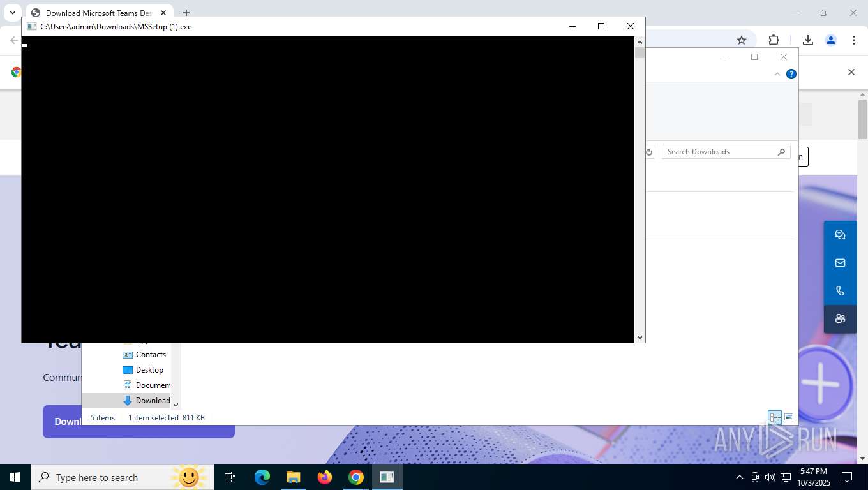Image resolution: width=868 pixels, height=490 pixels.
Task: Open the Chrome three-dot menu
Action: 854,40
